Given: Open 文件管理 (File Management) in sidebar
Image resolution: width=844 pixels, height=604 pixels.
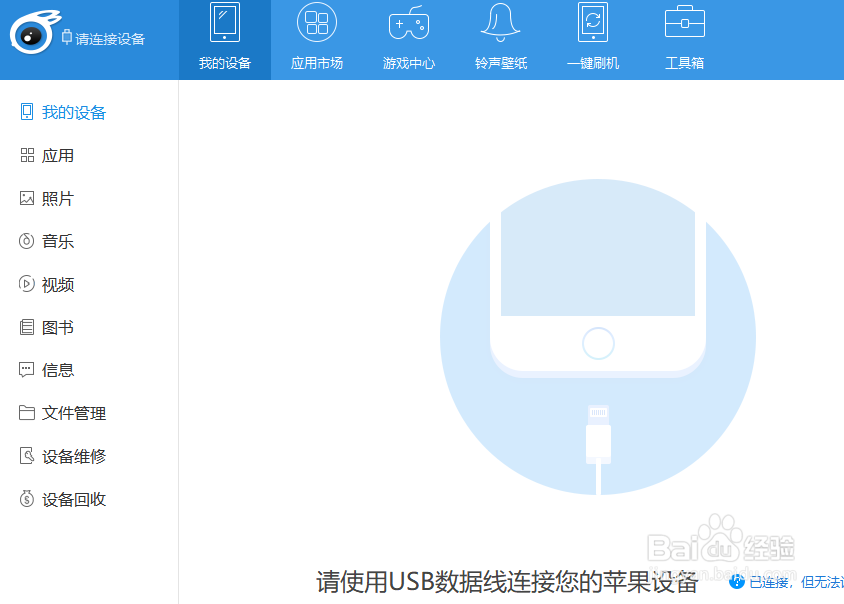Looking at the screenshot, I should click(60, 413).
